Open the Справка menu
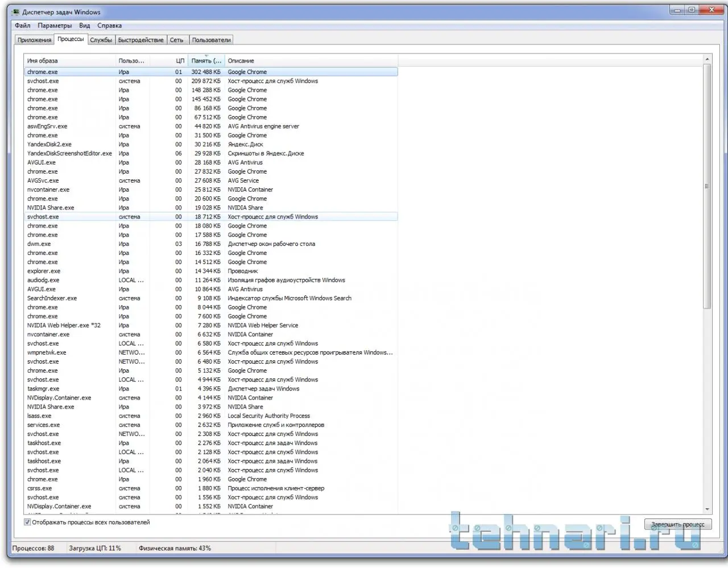Image resolution: width=728 pixels, height=568 pixels. pyautogui.click(x=109, y=26)
